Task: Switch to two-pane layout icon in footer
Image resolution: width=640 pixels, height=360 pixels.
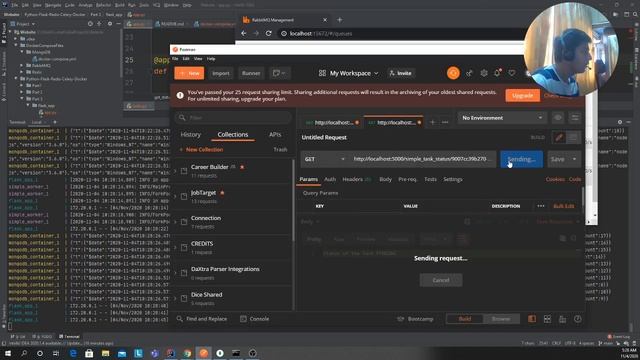Action: [547, 319]
